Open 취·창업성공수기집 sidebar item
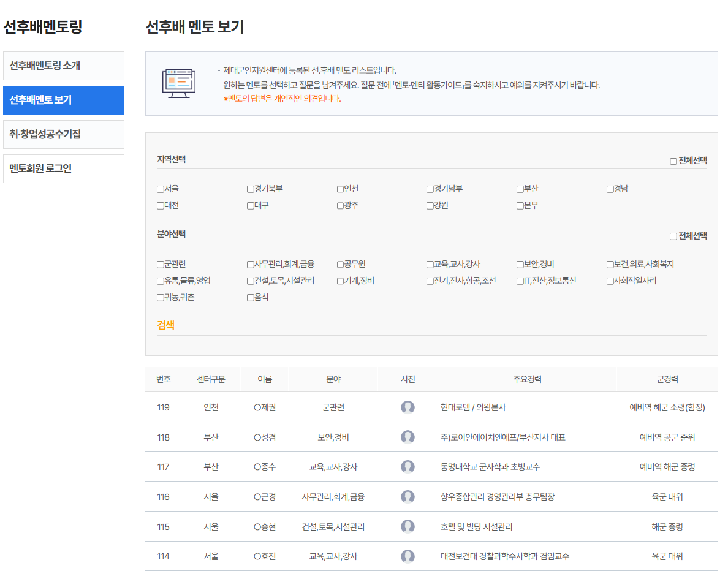 click(x=64, y=134)
